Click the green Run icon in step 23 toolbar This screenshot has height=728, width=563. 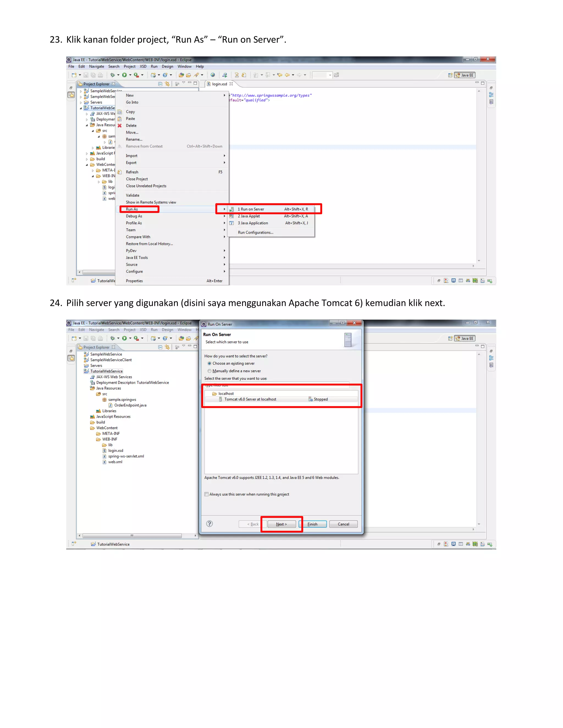click(x=125, y=75)
